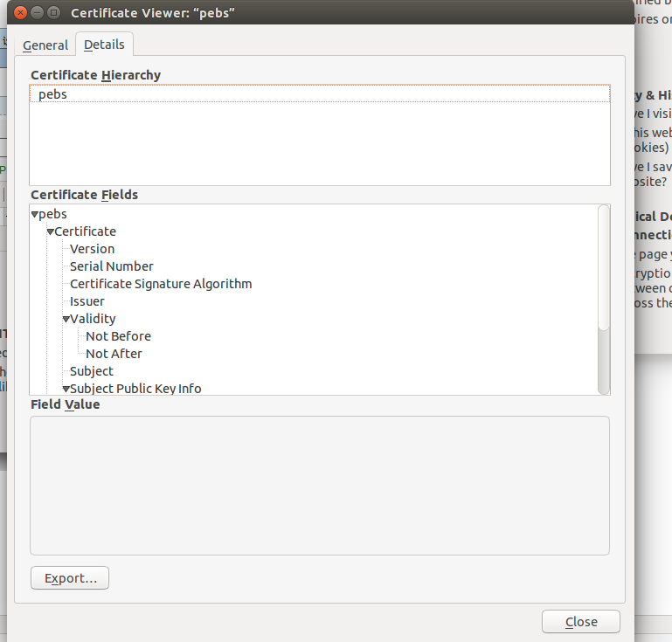Click inside the Field Value text area
Viewport: 672px width, 642px height.
click(320, 486)
